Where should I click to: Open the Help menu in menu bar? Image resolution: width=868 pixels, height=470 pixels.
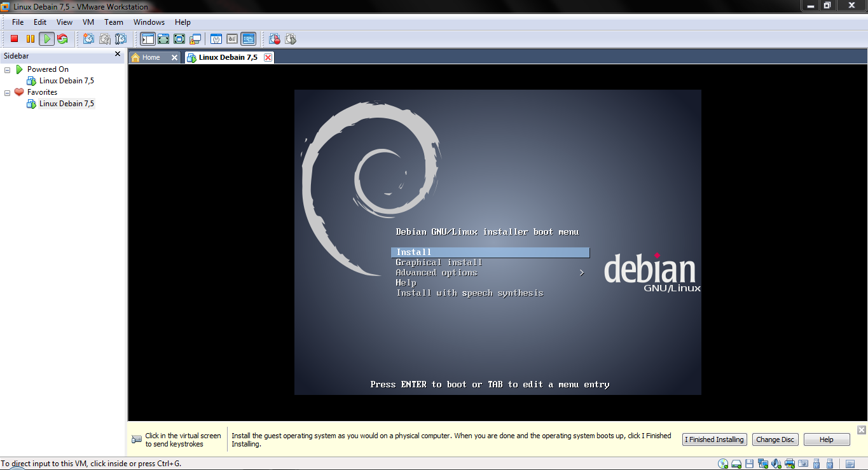183,22
